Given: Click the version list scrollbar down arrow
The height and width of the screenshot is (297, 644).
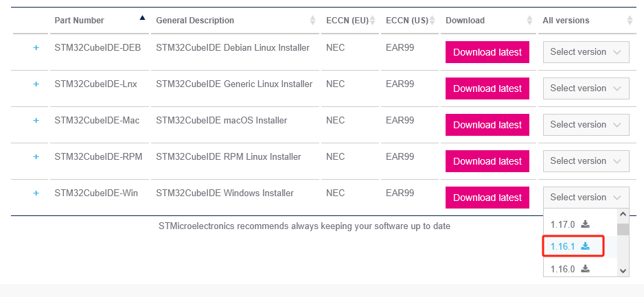Looking at the screenshot, I should click(623, 270).
